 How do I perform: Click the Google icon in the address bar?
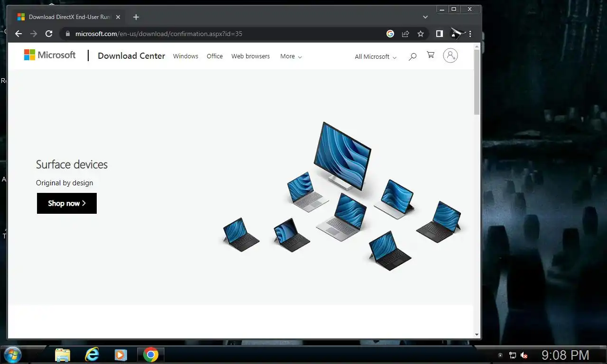(390, 34)
